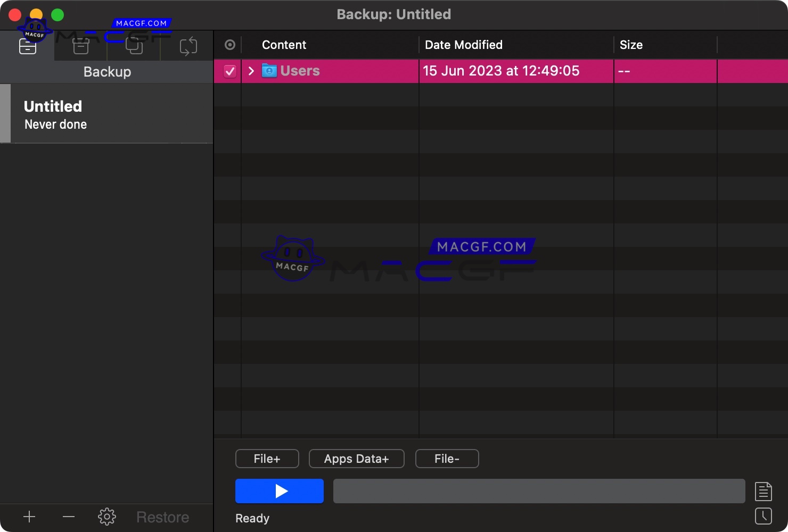Image resolution: width=788 pixels, height=532 pixels.
Task: Select the Untitled project in the sidebar
Action: coord(106,113)
